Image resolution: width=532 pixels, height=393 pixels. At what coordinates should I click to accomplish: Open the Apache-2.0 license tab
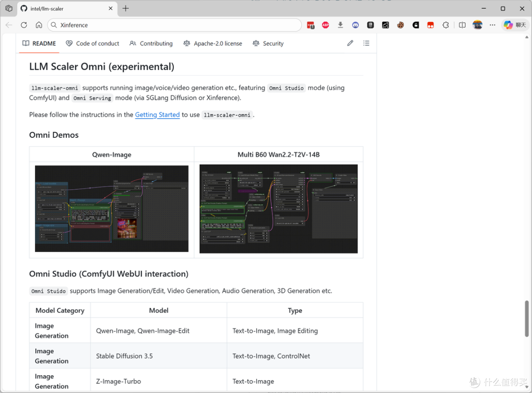click(213, 43)
